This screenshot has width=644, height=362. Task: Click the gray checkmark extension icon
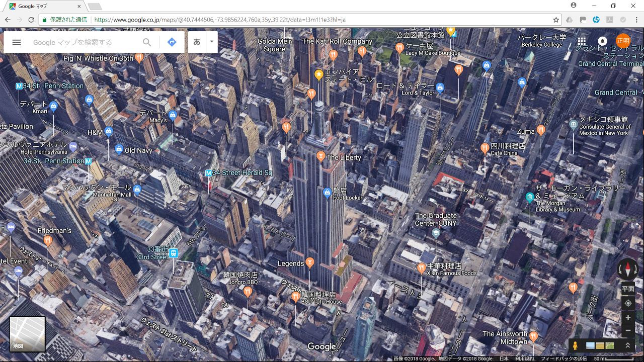pyautogui.click(x=623, y=20)
